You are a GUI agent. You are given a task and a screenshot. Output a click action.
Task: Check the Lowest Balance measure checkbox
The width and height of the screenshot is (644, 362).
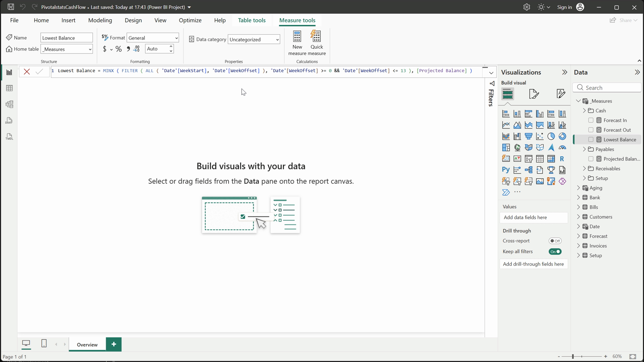tap(591, 140)
